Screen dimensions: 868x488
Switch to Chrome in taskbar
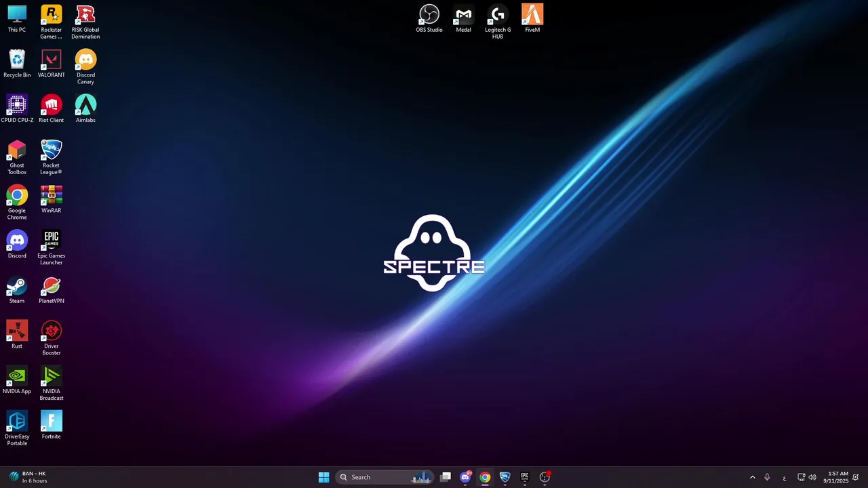485,477
